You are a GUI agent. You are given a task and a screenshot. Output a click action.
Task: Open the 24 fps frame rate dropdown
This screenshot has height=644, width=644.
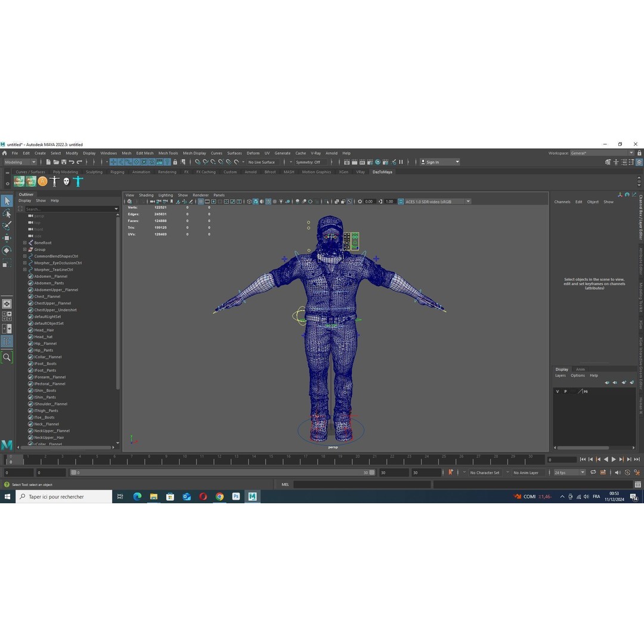click(x=569, y=473)
